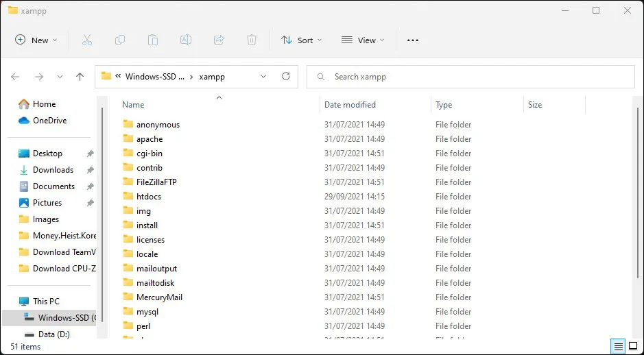Click the pin icon next to Downloads
Image resolution: width=644 pixels, height=355 pixels.
coord(90,170)
